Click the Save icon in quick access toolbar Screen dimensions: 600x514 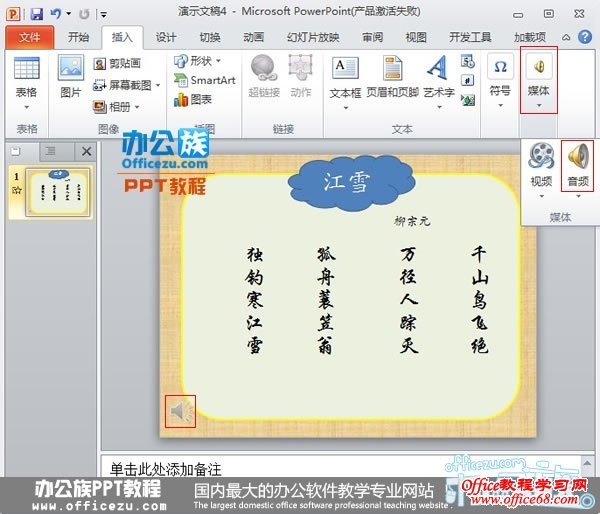[x=37, y=14]
